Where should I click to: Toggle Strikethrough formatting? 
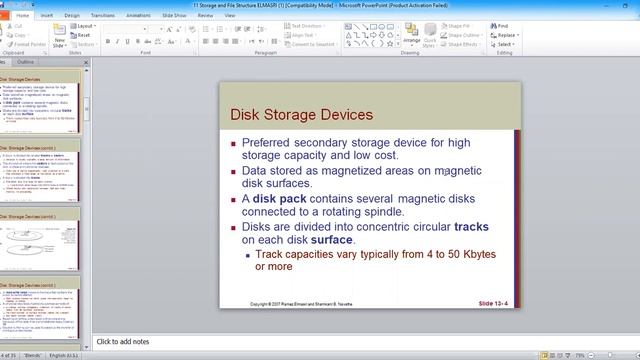tap(147, 41)
